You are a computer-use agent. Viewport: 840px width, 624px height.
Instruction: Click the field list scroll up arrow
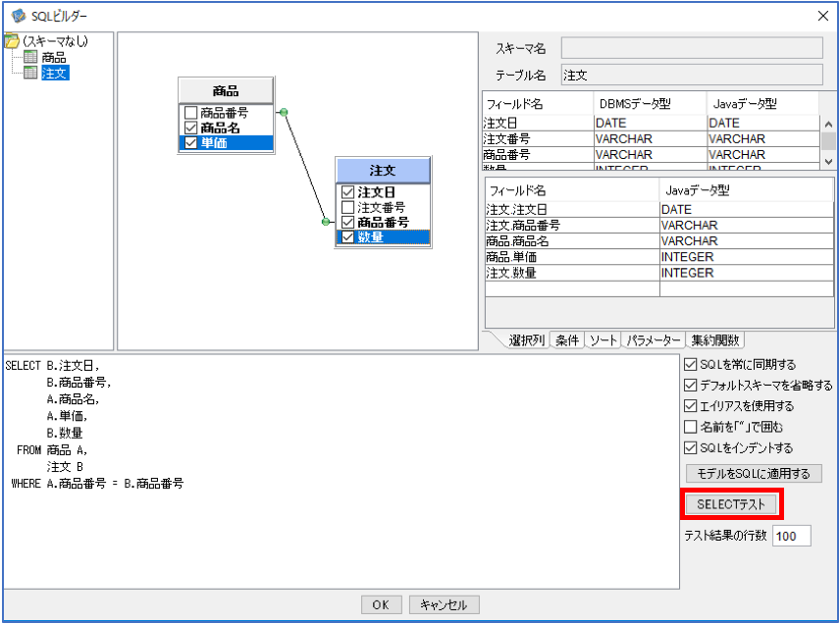pyautogui.click(x=828, y=125)
